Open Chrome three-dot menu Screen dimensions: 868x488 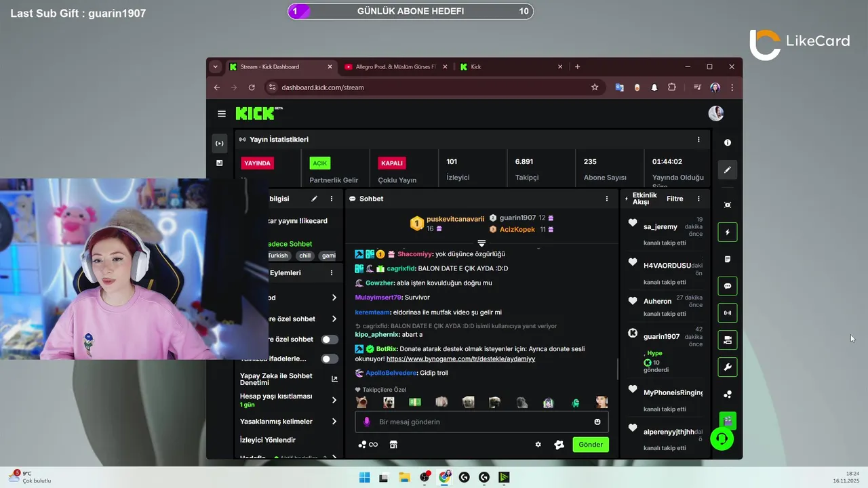[x=732, y=87]
